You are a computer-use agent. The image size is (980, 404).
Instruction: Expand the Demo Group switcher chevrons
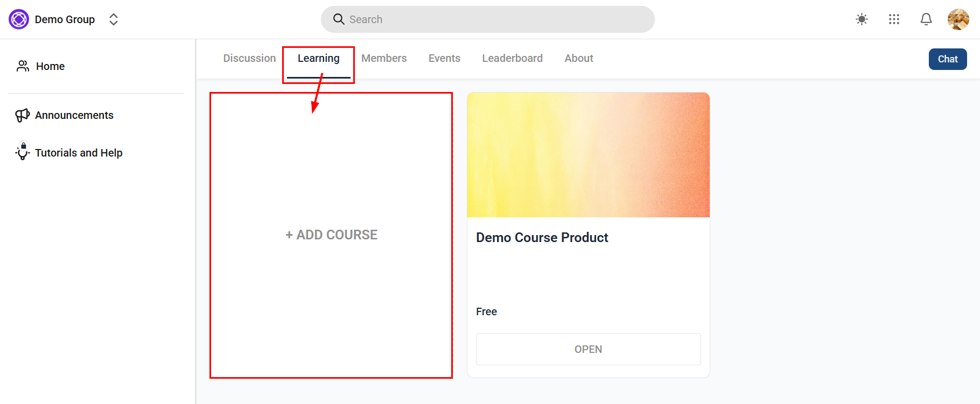click(x=114, y=19)
